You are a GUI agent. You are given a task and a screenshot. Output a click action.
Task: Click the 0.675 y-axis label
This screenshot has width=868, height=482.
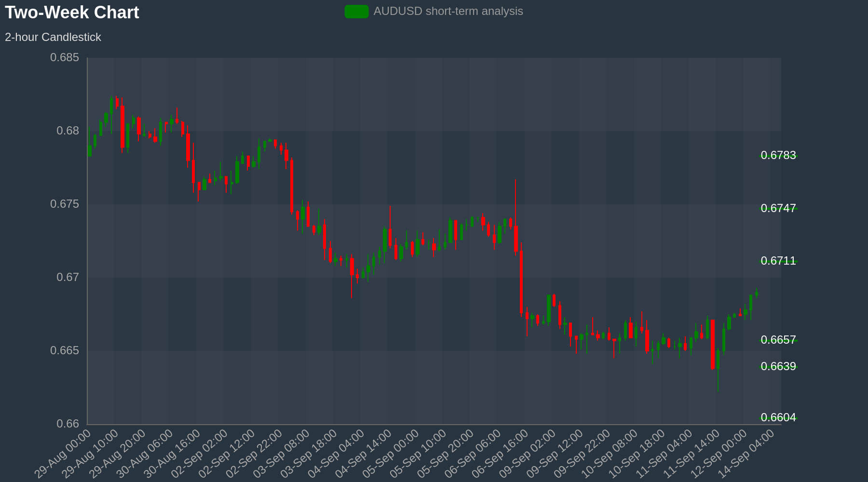65,204
